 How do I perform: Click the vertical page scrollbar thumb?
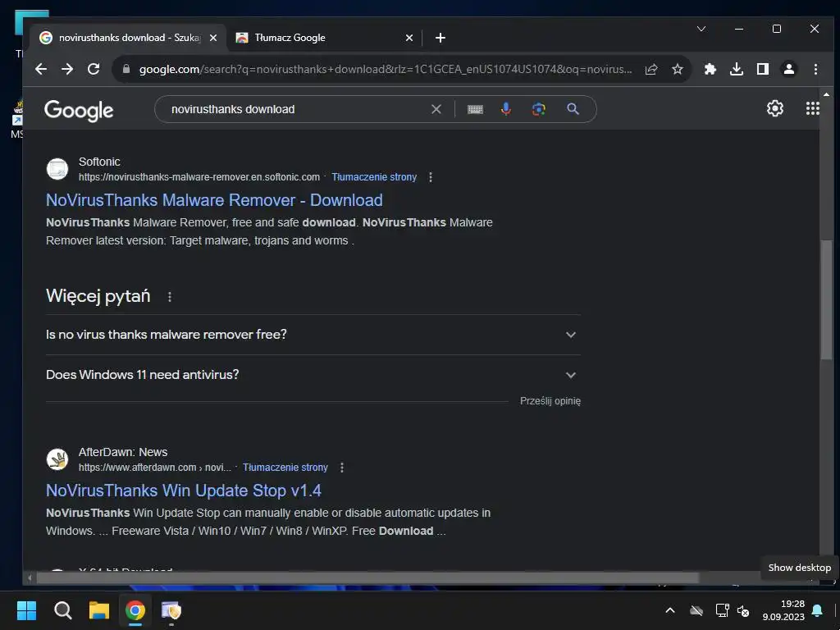826,300
